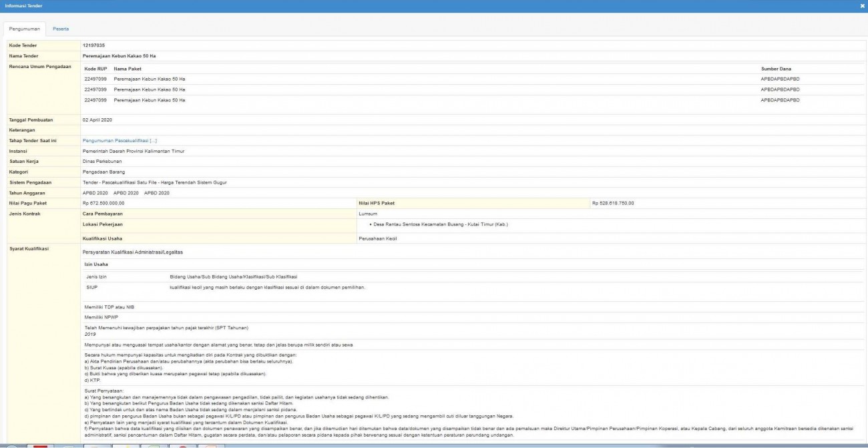Click the Informasi Tender title bar text
Screen dimensions: 868x448
23,6
